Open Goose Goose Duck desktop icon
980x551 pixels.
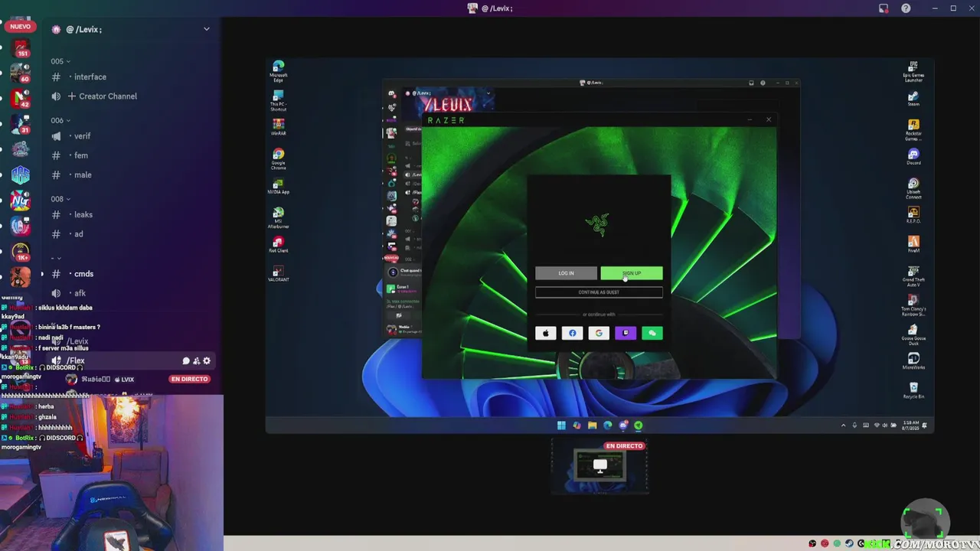pos(913,334)
